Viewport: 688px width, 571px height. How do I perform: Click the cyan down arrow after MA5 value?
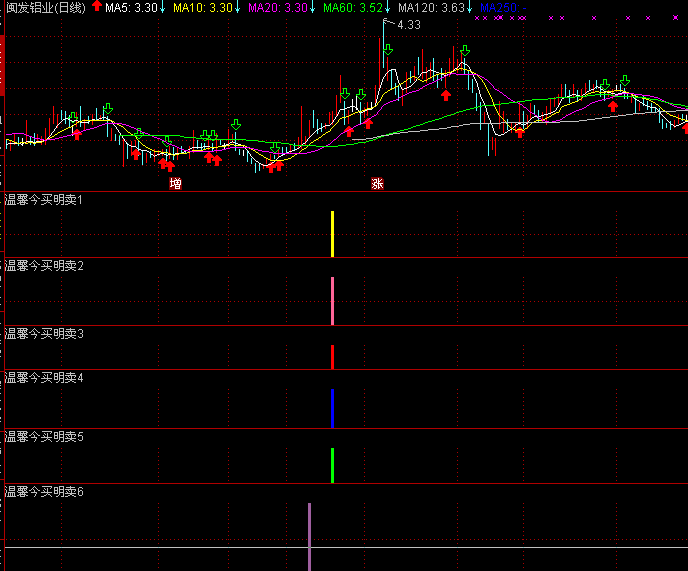[x=162, y=7]
